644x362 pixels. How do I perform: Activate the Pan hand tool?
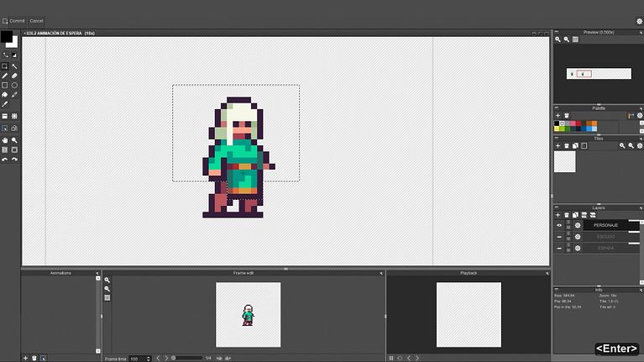click(5, 139)
